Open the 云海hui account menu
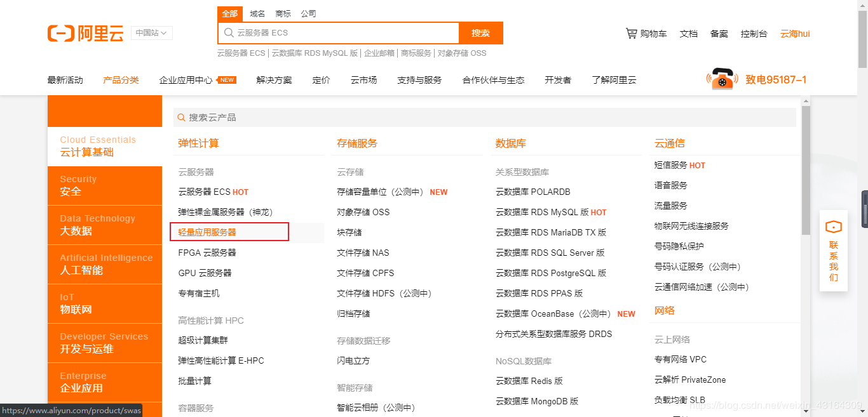Viewport: 868px width, 417px height. point(795,34)
